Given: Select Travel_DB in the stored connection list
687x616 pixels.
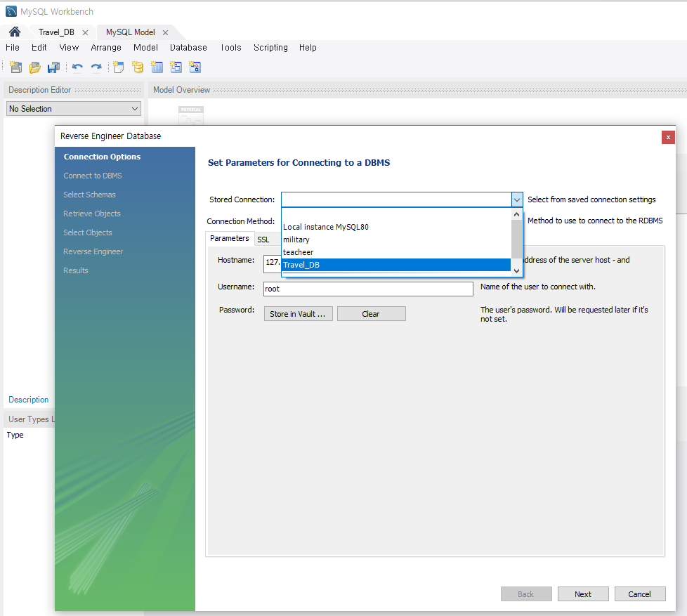Looking at the screenshot, I should pyautogui.click(x=396, y=265).
